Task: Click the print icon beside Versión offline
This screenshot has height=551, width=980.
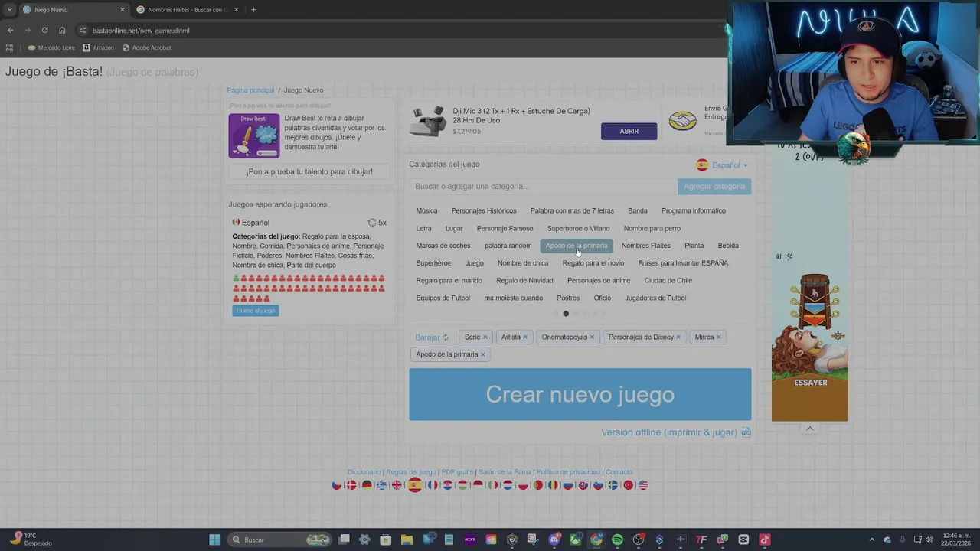Action: coord(746,432)
